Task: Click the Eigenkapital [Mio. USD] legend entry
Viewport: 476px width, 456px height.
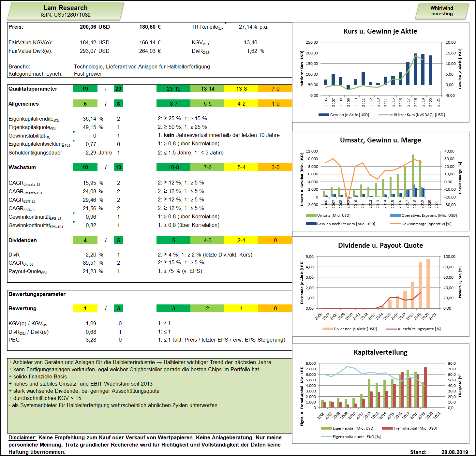Action: click(348, 428)
